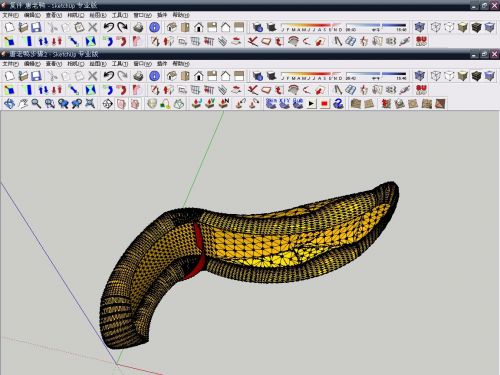Switch to the Iso view house icon
The image size is (500, 375).
pyautogui.click(x=172, y=76)
